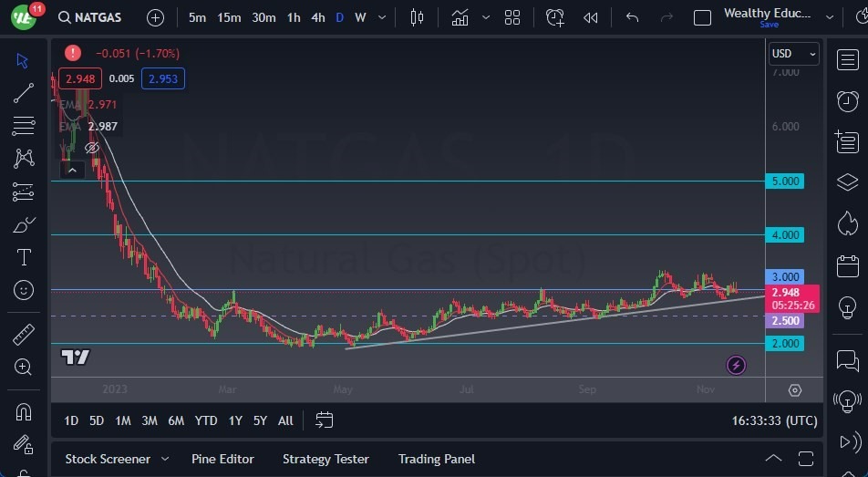Set date range to 1M
868x477 pixels.
point(123,420)
